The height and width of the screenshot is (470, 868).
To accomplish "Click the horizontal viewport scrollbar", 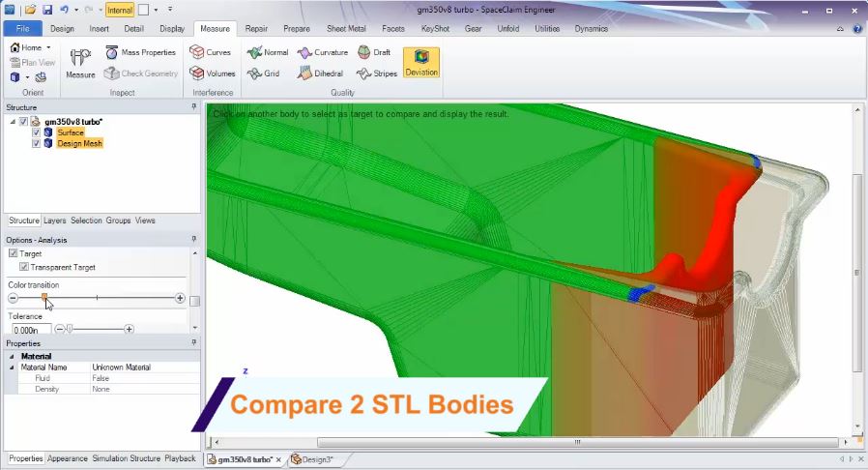I will (x=577, y=442).
